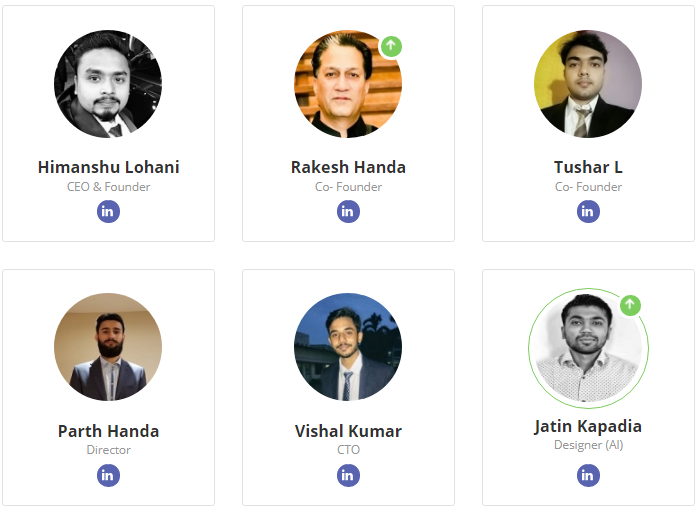Open Parth Handa's LinkedIn icon

click(x=108, y=476)
